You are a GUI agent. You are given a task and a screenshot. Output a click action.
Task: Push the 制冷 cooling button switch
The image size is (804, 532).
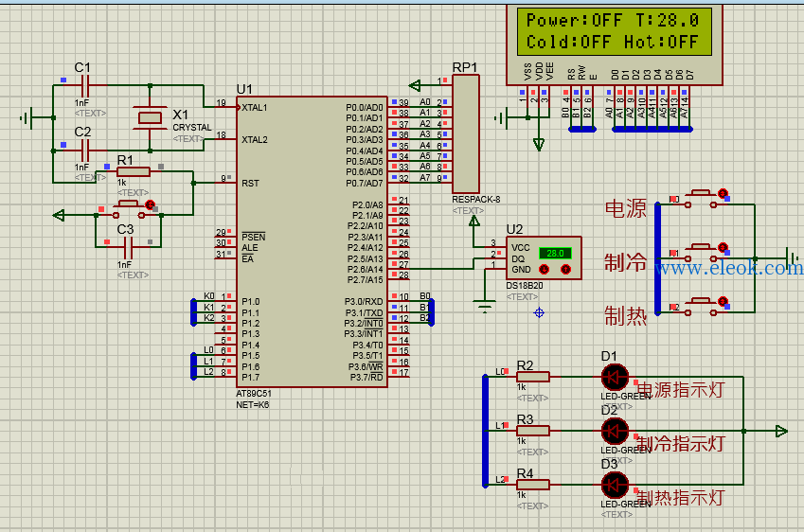pos(701,253)
